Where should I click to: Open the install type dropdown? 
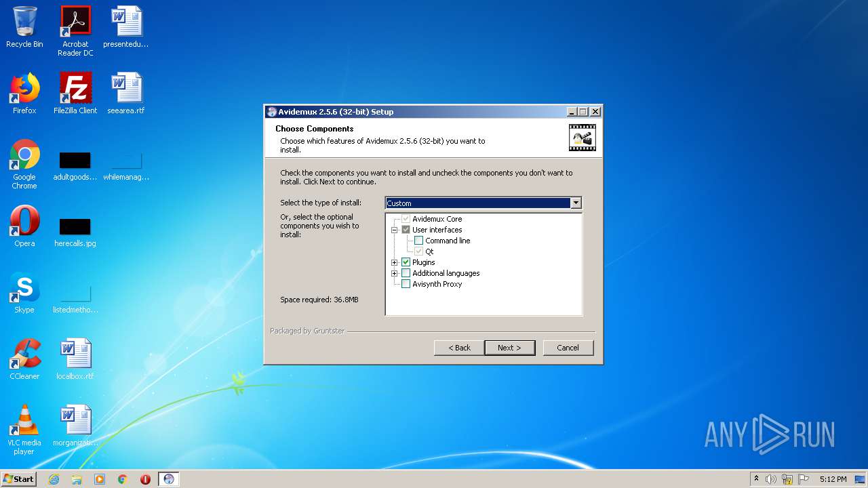click(576, 203)
